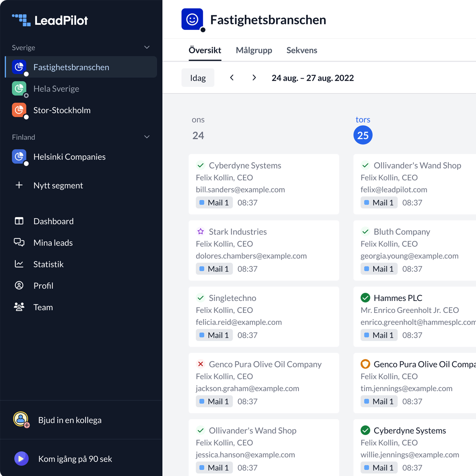
Task: Click the Sverige section label
Action: point(23,48)
